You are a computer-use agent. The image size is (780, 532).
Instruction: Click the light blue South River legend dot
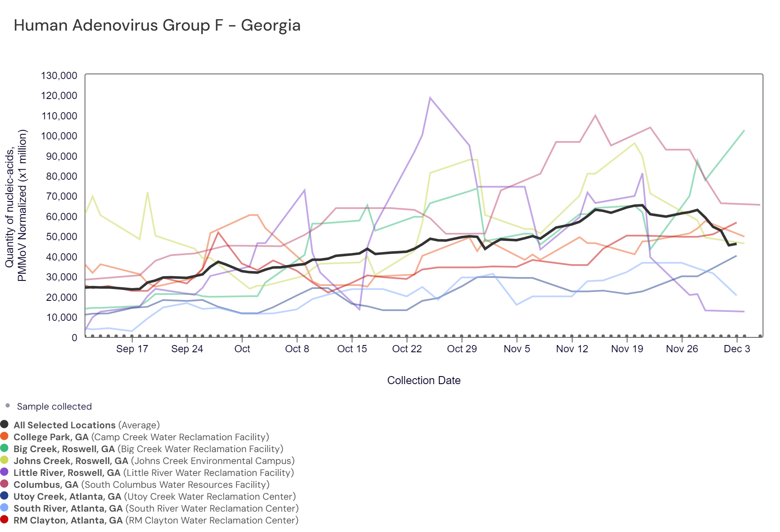click(5, 507)
